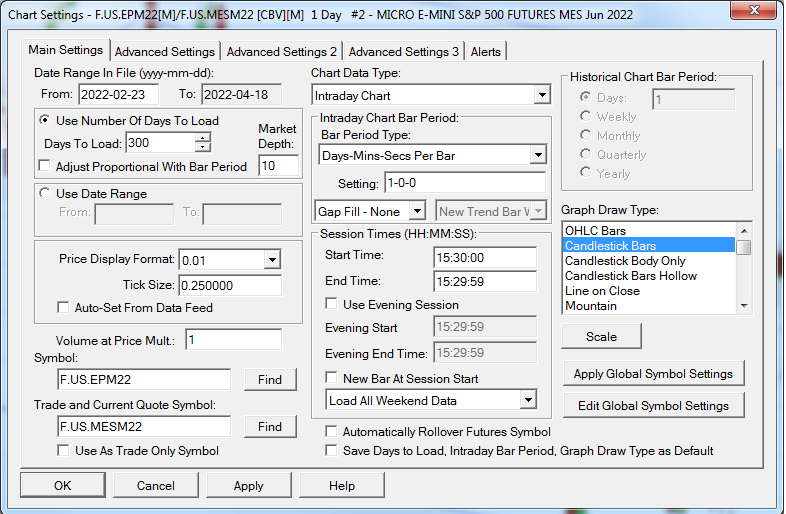The width and height of the screenshot is (786, 514).
Task: Decrease Days To Load with down arrow
Action: [203, 147]
